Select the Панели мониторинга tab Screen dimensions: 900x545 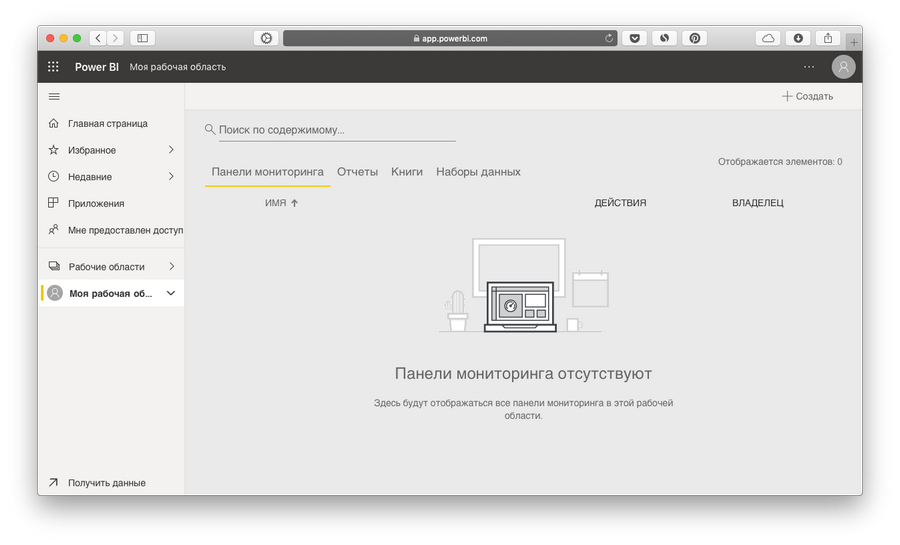(267, 172)
